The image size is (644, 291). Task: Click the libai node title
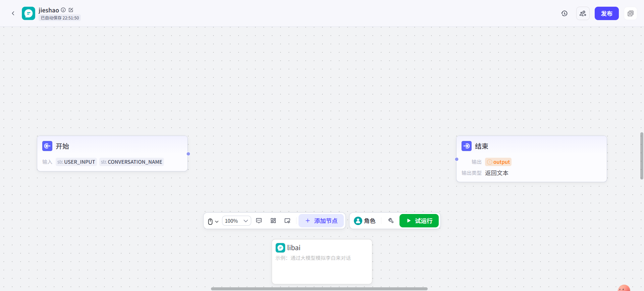[x=294, y=248]
